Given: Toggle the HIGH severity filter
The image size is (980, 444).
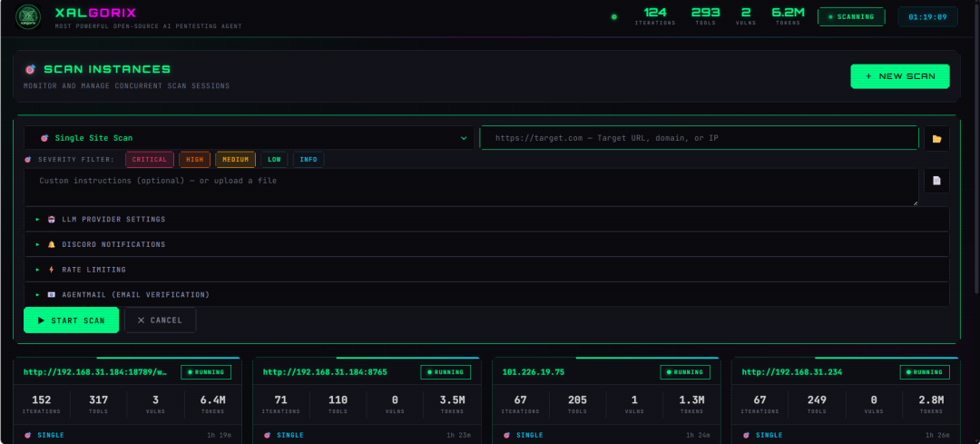Looking at the screenshot, I should [x=194, y=160].
